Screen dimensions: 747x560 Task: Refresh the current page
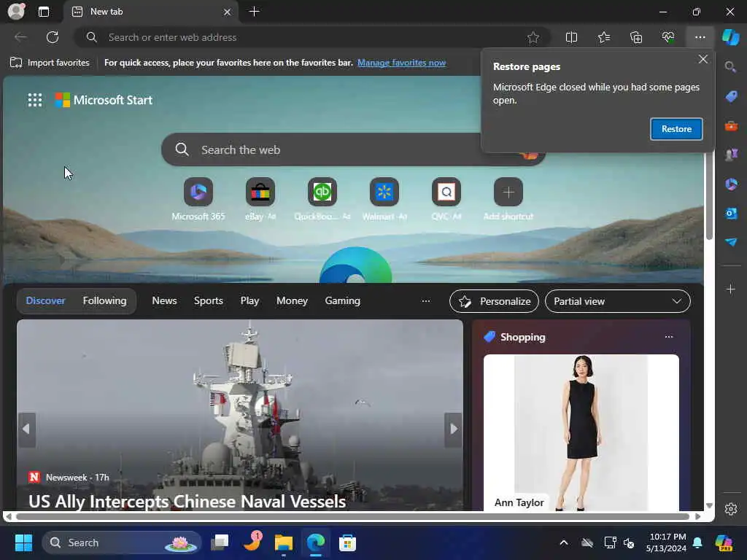53,37
